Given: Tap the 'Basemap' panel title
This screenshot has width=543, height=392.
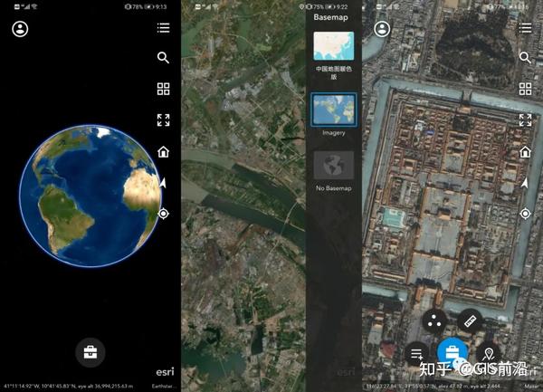Looking at the screenshot, I should [330, 17].
